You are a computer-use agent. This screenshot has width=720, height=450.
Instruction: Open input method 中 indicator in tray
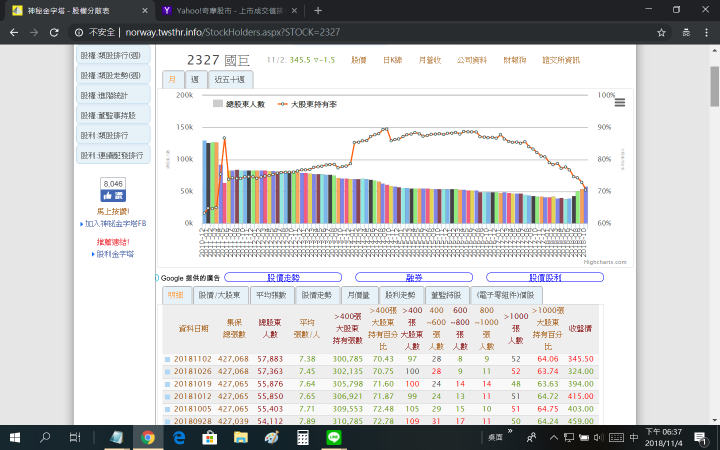[634, 438]
